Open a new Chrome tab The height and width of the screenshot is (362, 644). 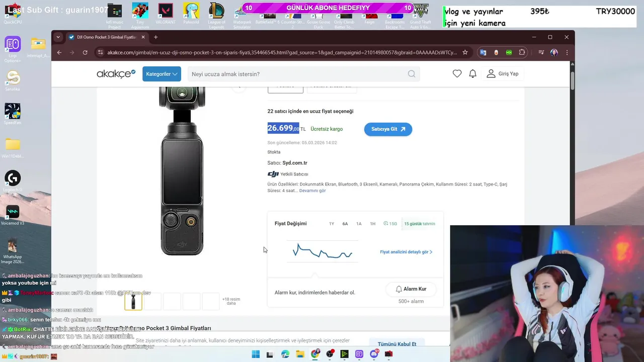click(x=155, y=37)
